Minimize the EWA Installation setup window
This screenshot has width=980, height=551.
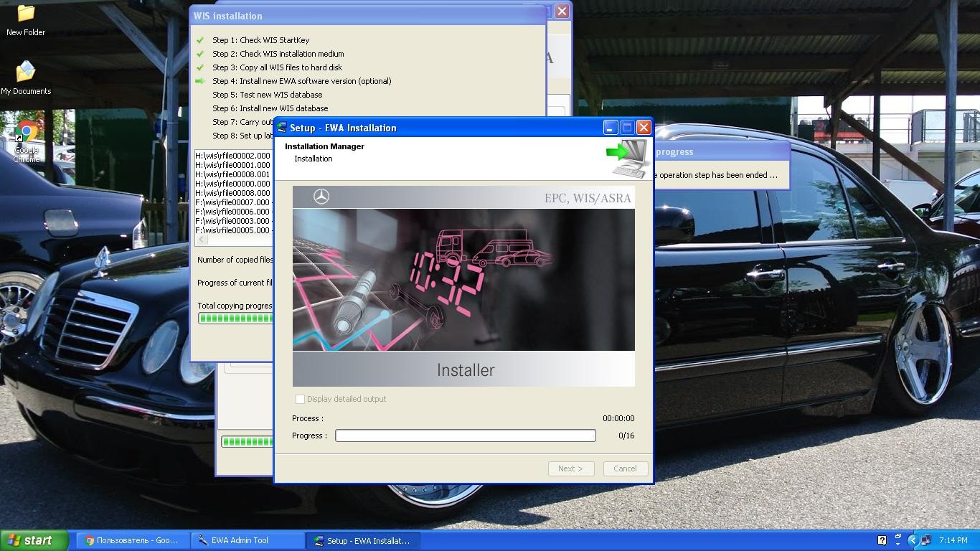(610, 128)
